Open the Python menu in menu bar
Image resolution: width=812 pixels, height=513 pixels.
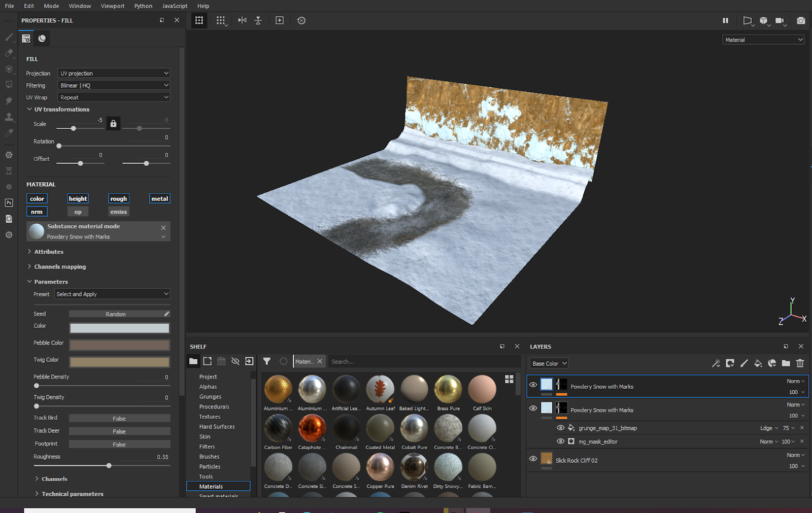(143, 6)
